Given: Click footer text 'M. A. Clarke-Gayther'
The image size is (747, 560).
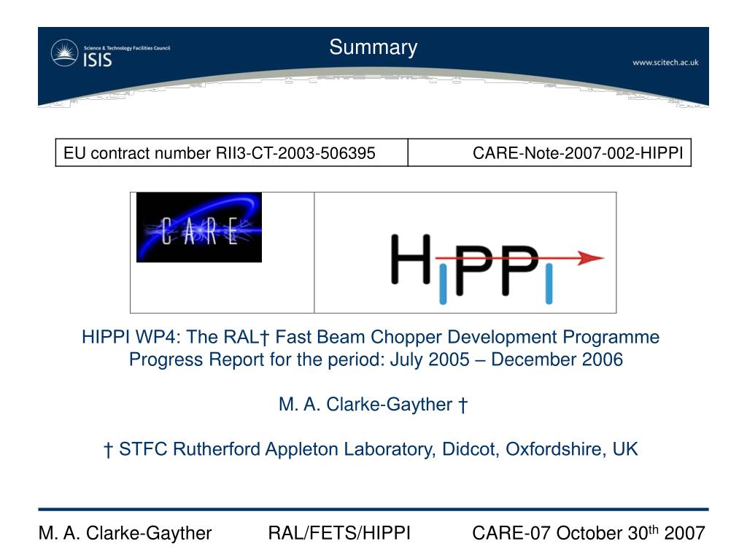Looking at the screenshot, I should [x=125, y=533].
